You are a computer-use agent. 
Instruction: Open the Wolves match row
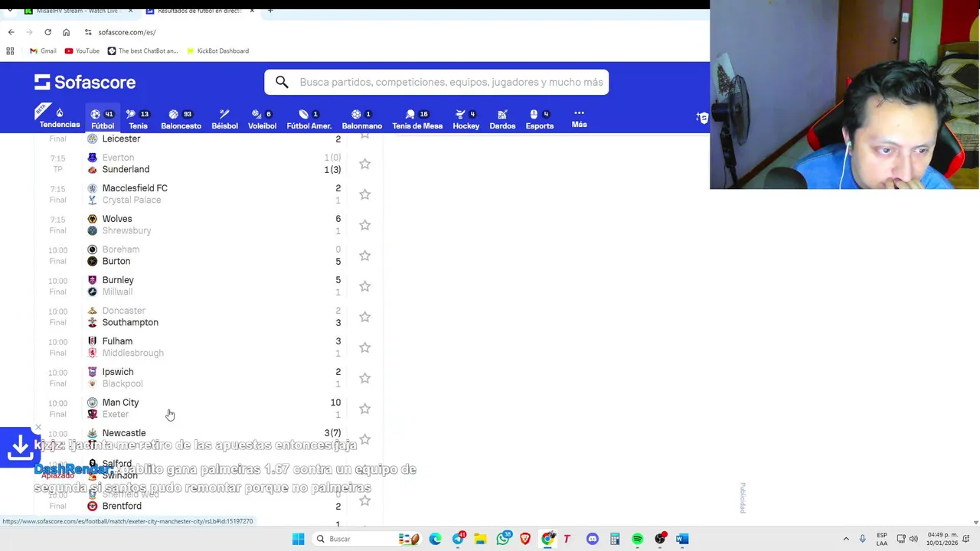coord(208,225)
